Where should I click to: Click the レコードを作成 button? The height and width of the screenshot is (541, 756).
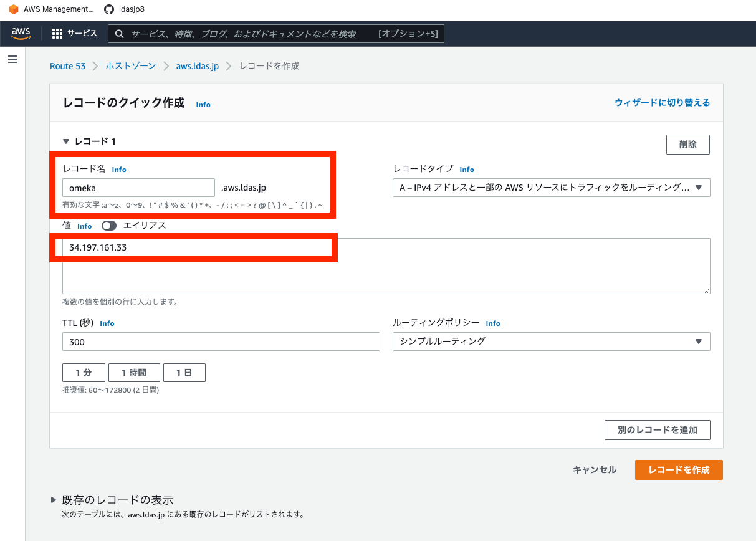click(679, 470)
